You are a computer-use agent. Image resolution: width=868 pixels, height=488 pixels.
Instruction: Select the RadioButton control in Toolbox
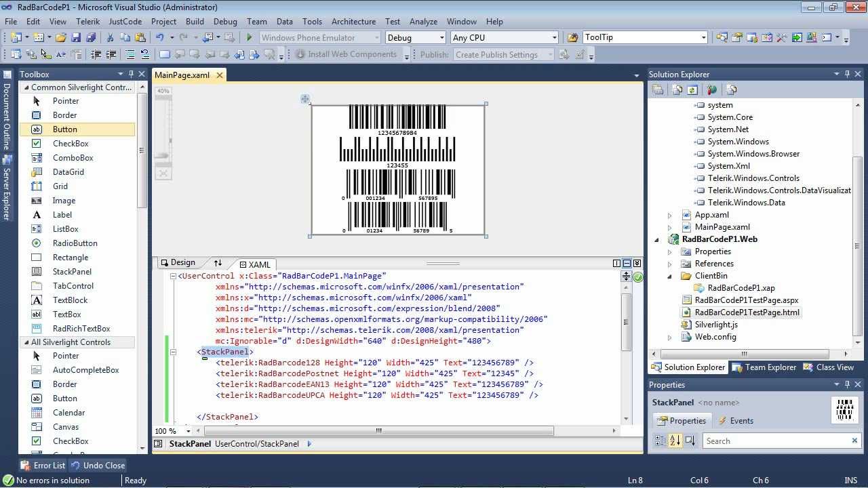pyautogui.click(x=78, y=243)
